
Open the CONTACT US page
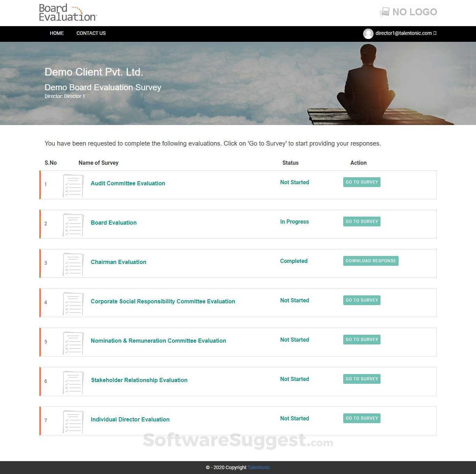click(91, 33)
